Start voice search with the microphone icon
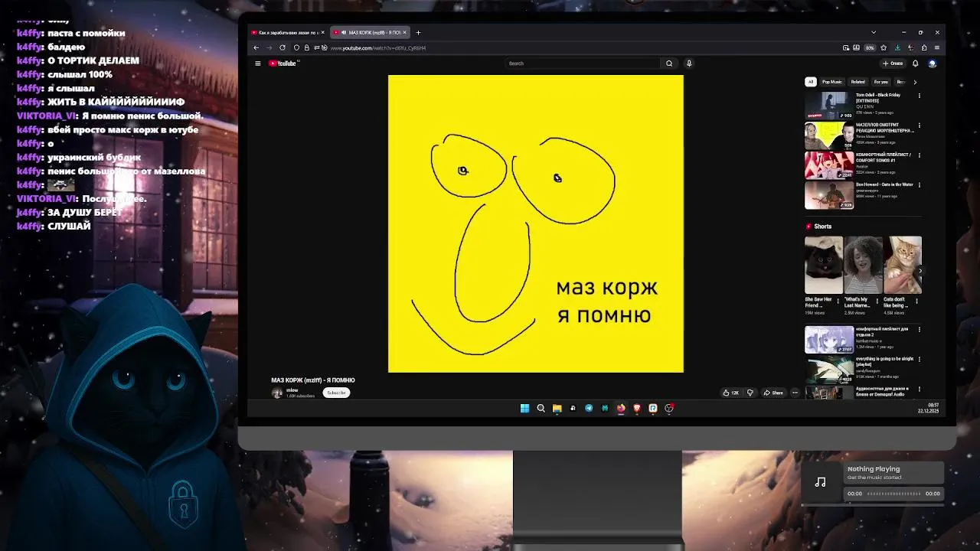Screen dimensions: 980x551 pyautogui.click(x=689, y=64)
